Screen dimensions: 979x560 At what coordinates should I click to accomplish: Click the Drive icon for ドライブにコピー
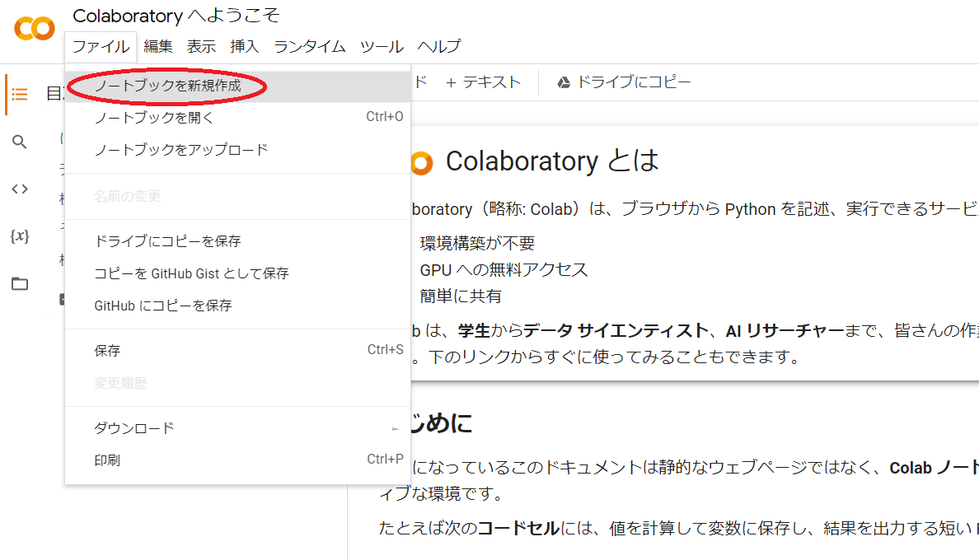pos(563,82)
